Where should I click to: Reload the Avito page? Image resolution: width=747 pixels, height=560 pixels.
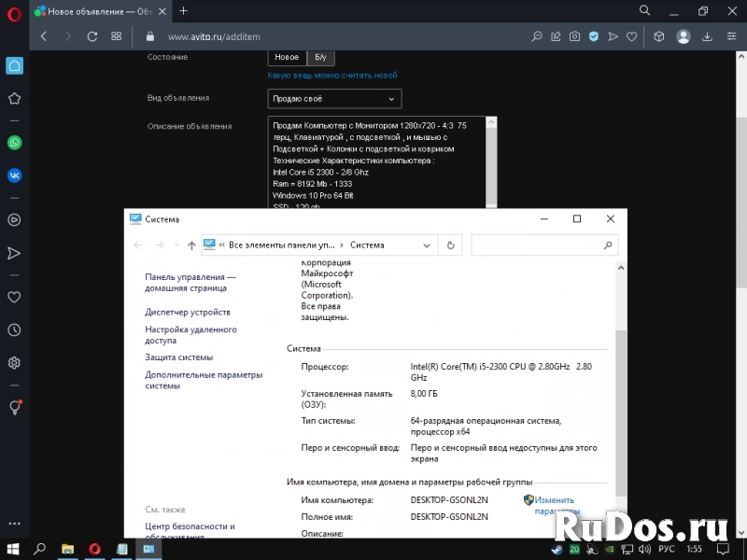[92, 36]
